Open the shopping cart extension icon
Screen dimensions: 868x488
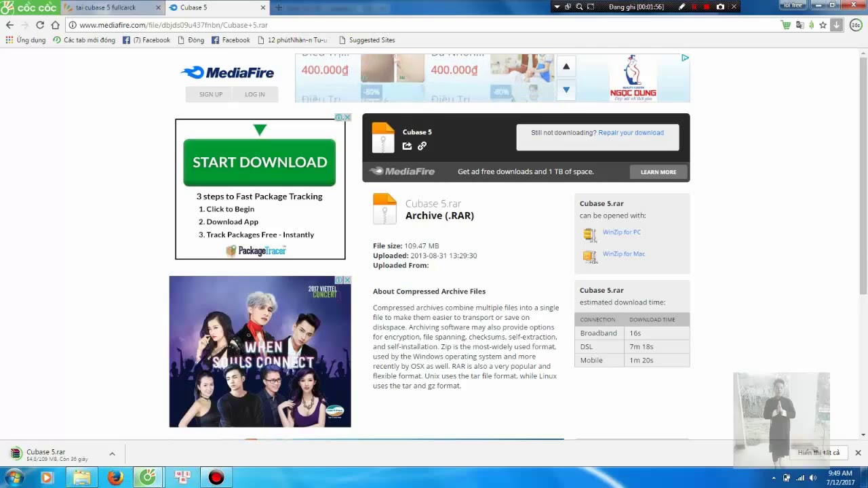tap(786, 25)
